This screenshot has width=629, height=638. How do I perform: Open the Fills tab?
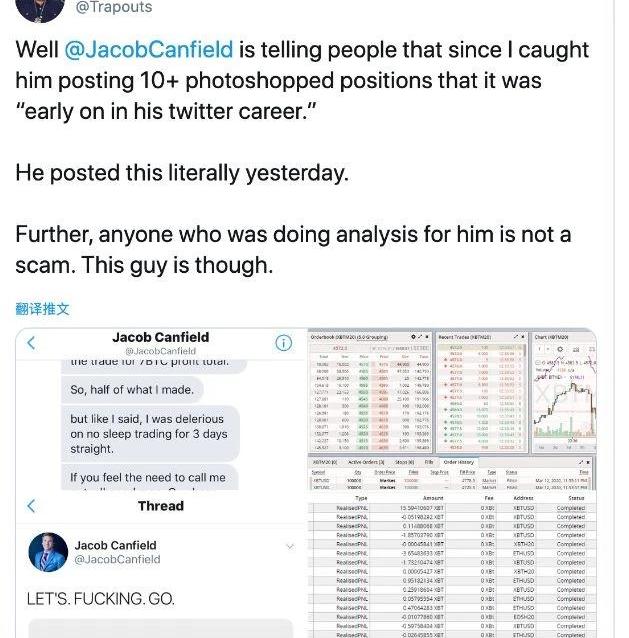click(x=429, y=462)
